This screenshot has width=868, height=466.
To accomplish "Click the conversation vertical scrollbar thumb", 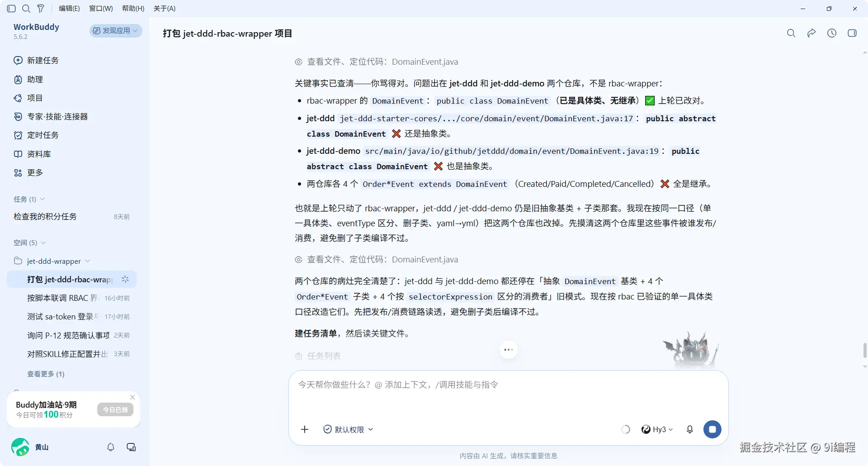I will (x=865, y=350).
